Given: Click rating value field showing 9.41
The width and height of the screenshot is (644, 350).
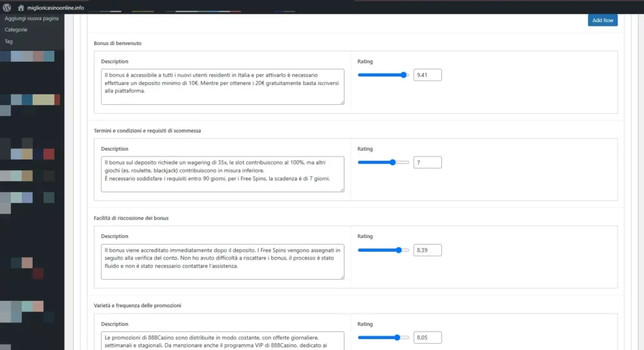Looking at the screenshot, I should point(428,75).
